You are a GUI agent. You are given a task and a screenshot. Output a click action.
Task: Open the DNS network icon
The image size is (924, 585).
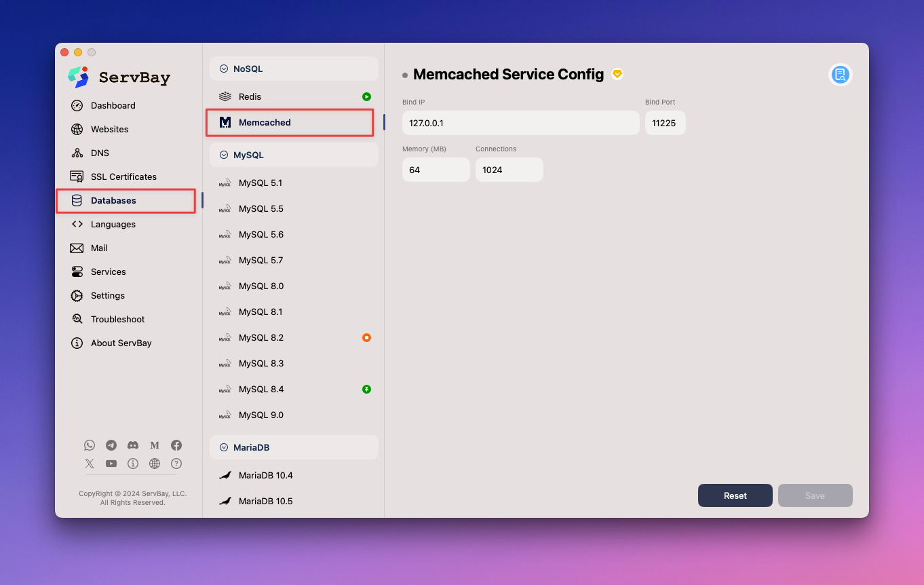pos(77,153)
